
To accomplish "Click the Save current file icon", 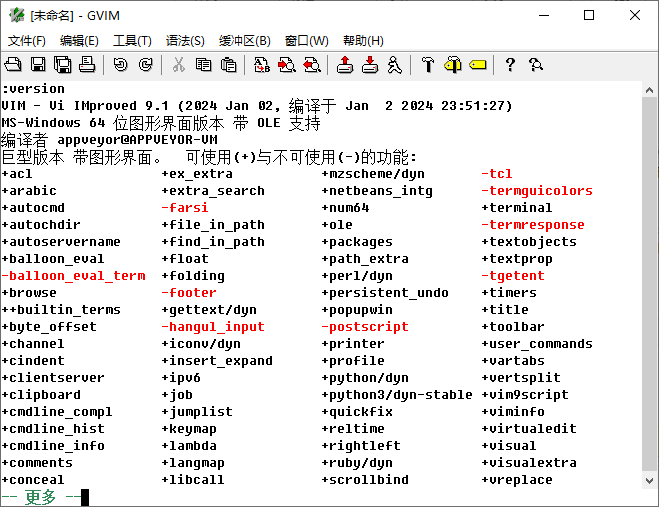I will pos(38,65).
